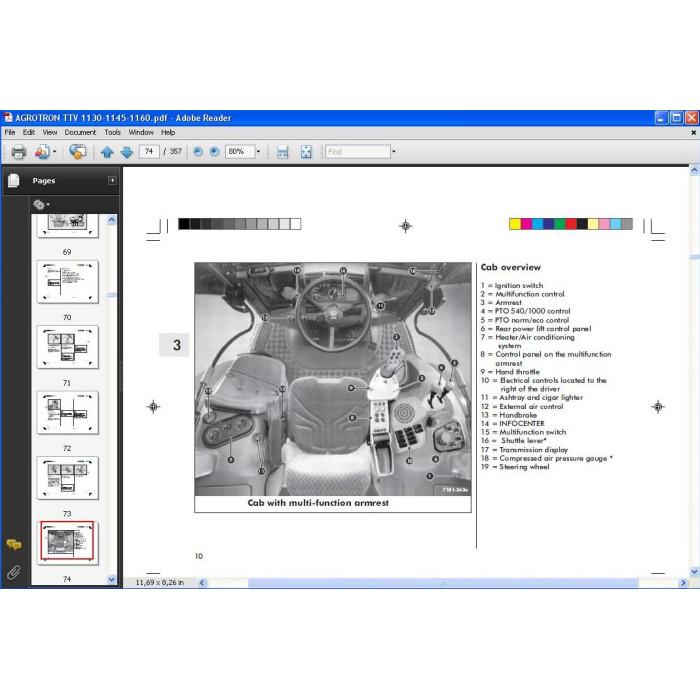Open the Collaborate tool icon
The height and width of the screenshot is (700, 700).
click(42, 152)
